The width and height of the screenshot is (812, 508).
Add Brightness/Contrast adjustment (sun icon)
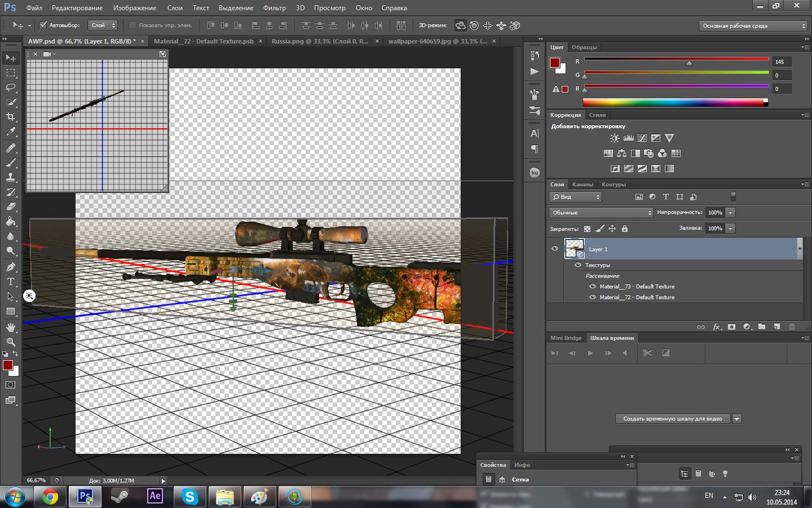coord(615,138)
